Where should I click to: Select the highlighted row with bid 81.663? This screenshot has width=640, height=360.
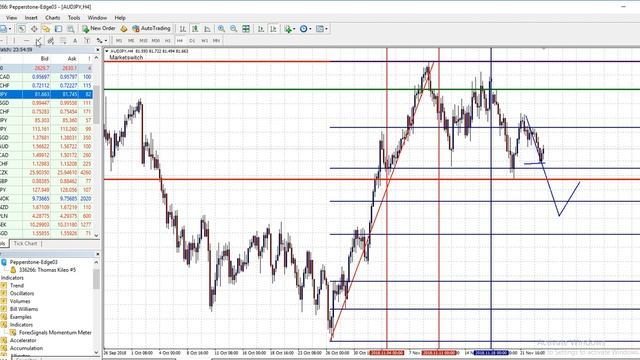point(47,94)
